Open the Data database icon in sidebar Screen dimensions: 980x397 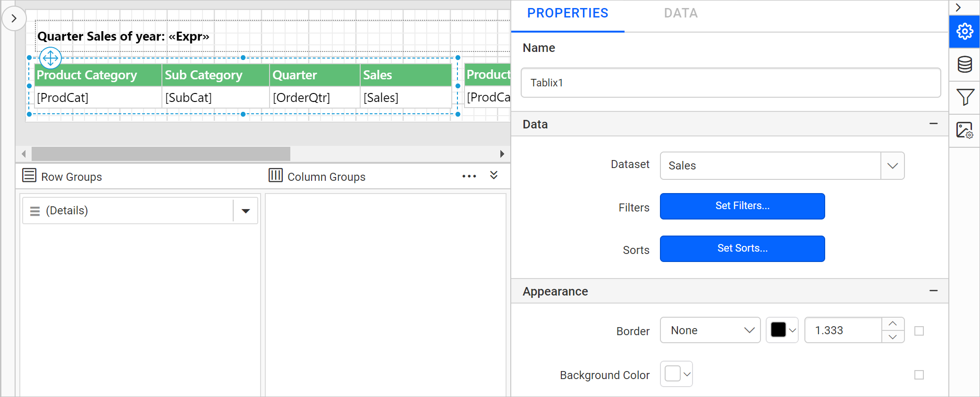click(964, 65)
